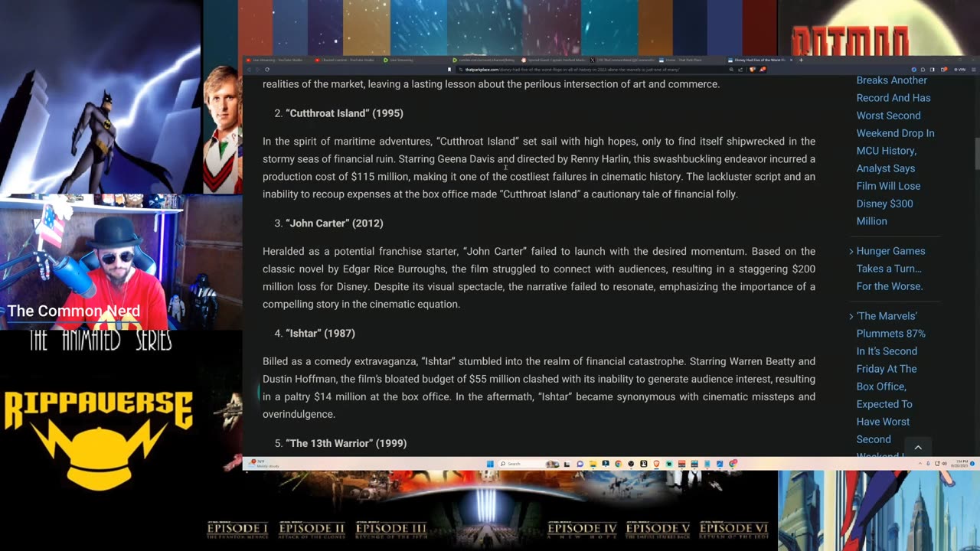The image size is (980, 551).
Task: Click the heading "Cutthroat Island" (1995)
Action: point(345,113)
